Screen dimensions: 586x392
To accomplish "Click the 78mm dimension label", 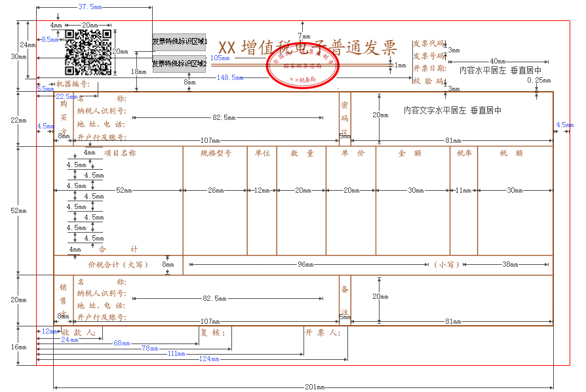I will tap(150, 348).
